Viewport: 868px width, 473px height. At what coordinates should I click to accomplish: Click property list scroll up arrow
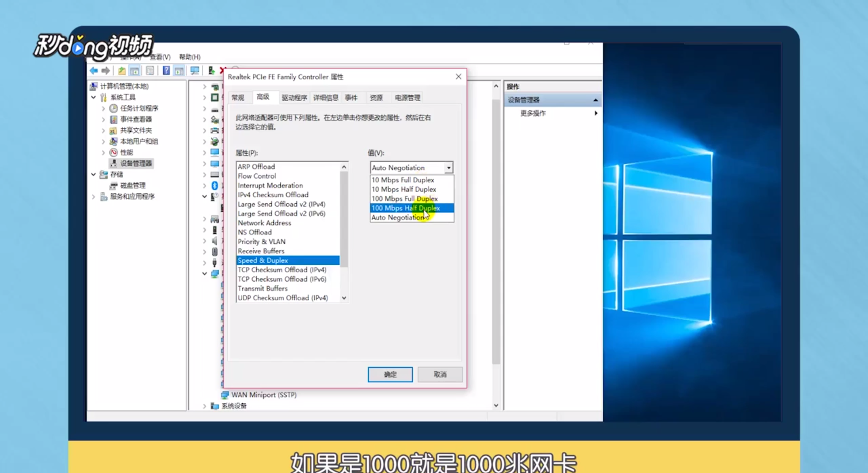344,167
